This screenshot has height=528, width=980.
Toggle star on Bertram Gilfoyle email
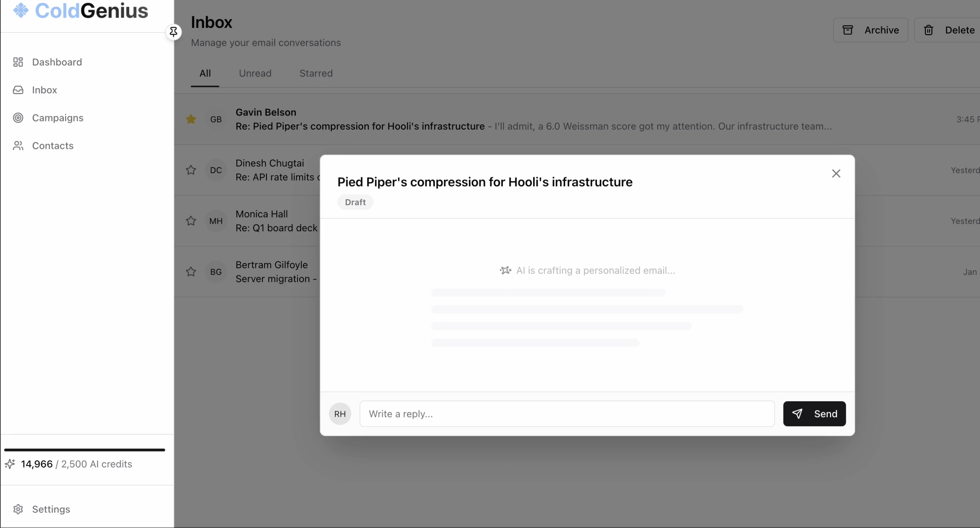point(191,272)
